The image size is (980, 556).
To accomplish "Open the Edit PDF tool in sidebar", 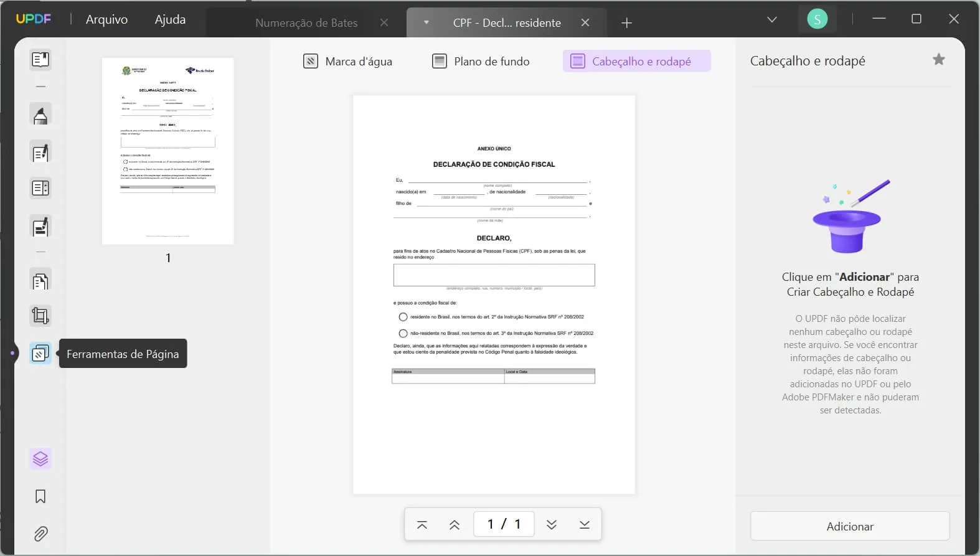I will coord(40,153).
